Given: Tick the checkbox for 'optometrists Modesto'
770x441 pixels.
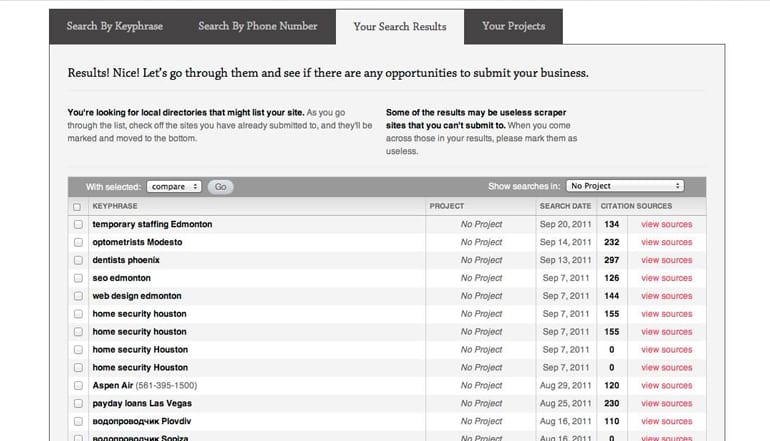Looking at the screenshot, I should point(78,243).
